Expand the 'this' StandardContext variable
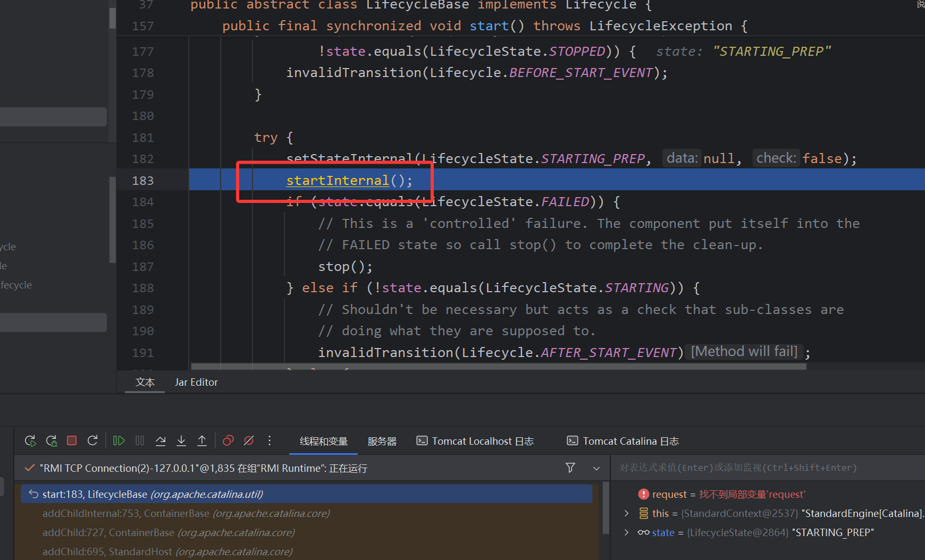 pyautogui.click(x=626, y=513)
